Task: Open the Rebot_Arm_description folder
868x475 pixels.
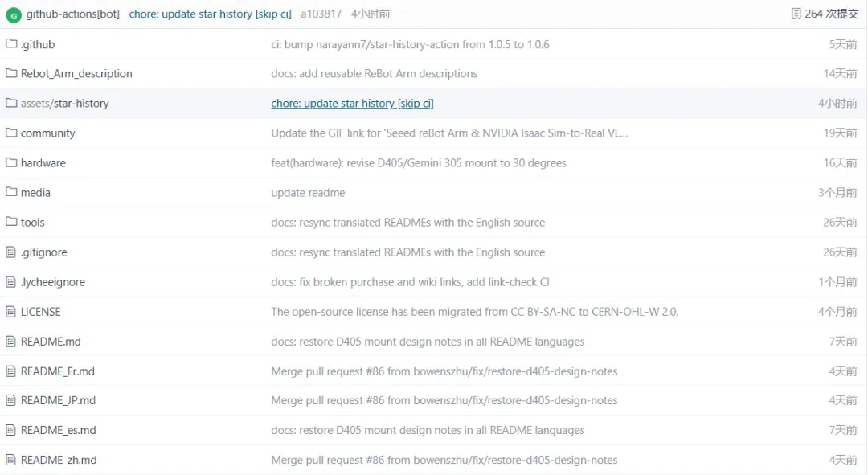Action: (x=76, y=74)
